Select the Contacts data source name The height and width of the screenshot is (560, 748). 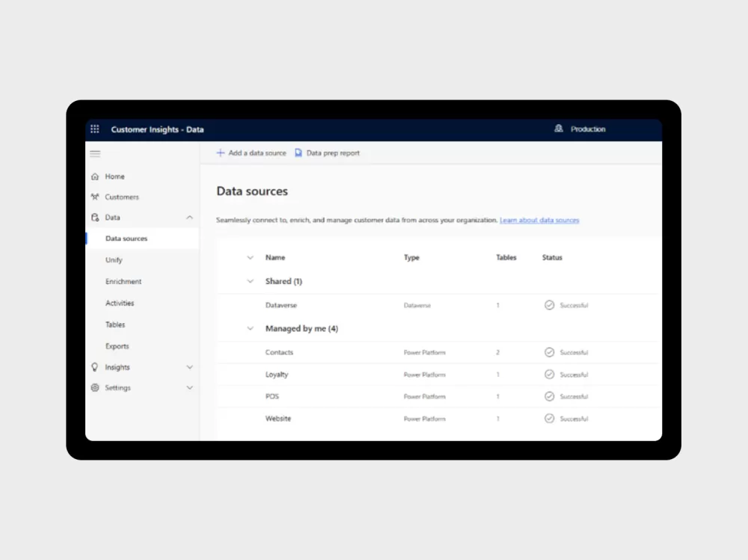click(x=279, y=352)
